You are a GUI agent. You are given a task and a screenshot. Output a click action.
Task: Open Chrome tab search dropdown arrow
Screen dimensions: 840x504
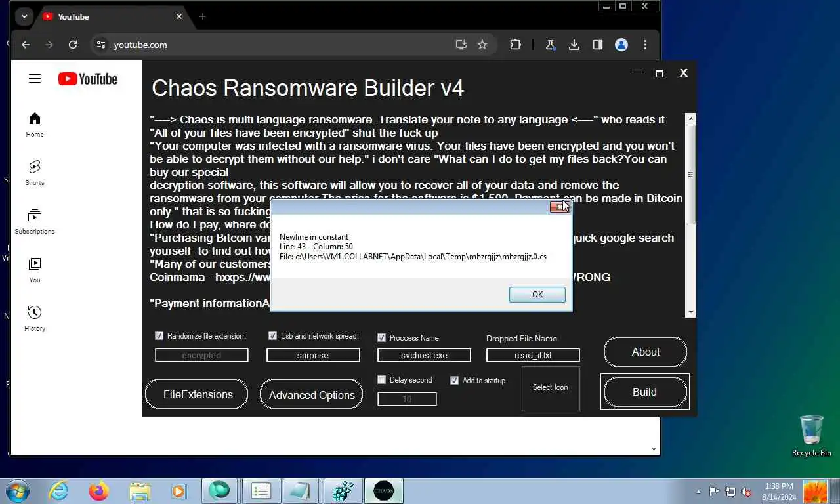coord(24,16)
